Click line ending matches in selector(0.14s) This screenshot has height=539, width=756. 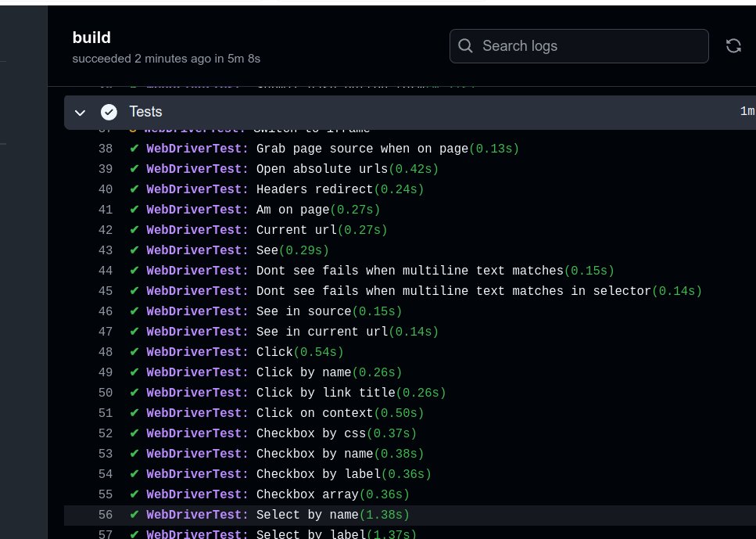[x=416, y=291]
